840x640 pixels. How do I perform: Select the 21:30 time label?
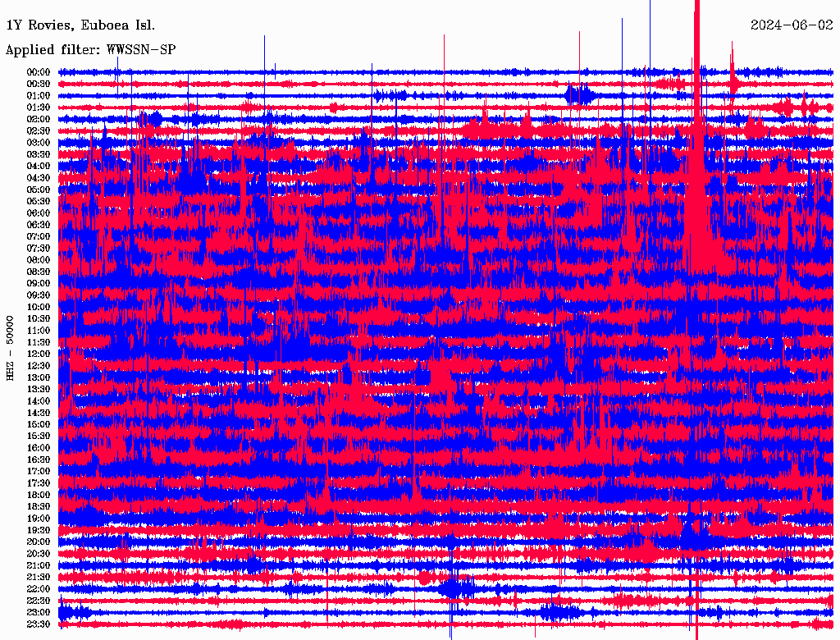[39, 578]
